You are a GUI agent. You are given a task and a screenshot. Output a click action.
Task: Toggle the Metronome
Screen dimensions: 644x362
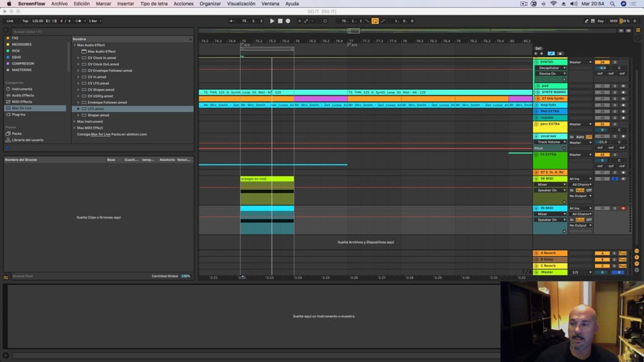point(78,21)
